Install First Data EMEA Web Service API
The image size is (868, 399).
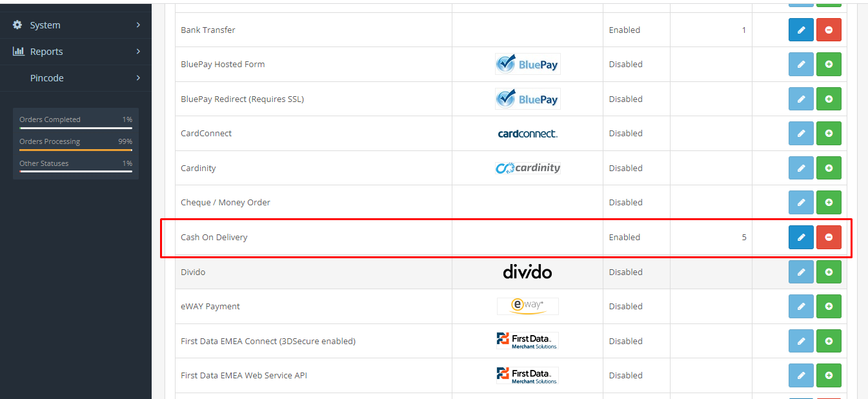[829, 375]
